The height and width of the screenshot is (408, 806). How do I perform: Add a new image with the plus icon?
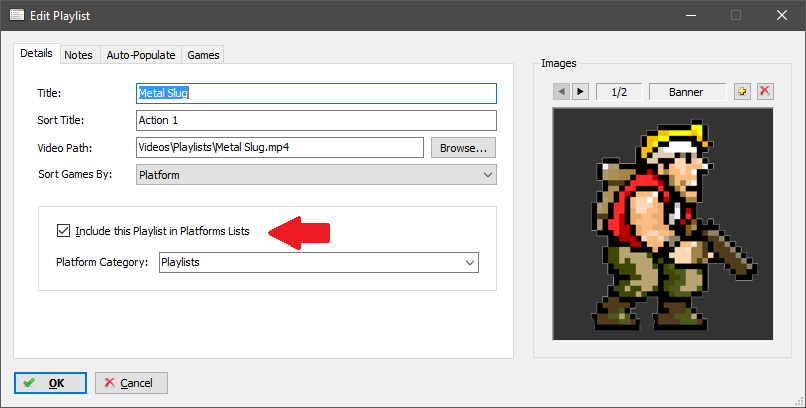pyautogui.click(x=742, y=91)
